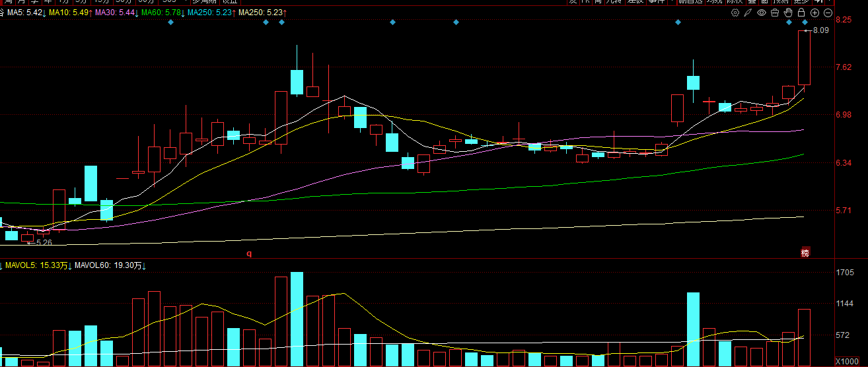Click the 5.26 low price annotation
Viewport: 868px width, 367px height.
44,242
